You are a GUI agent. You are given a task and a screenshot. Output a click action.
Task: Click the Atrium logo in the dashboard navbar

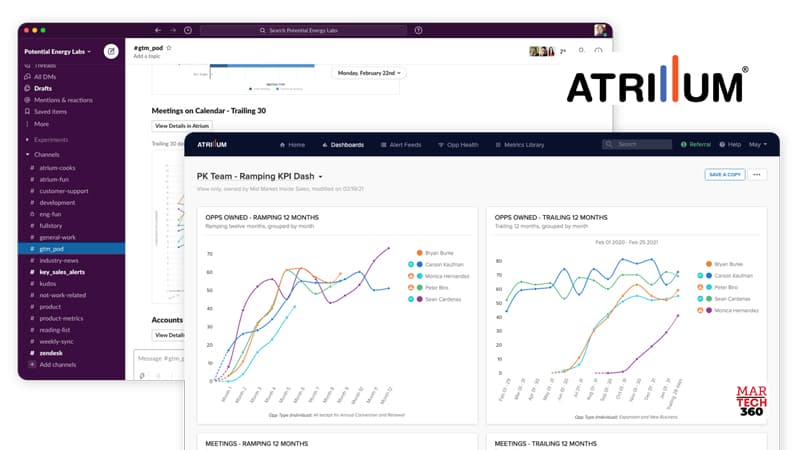coord(212,144)
